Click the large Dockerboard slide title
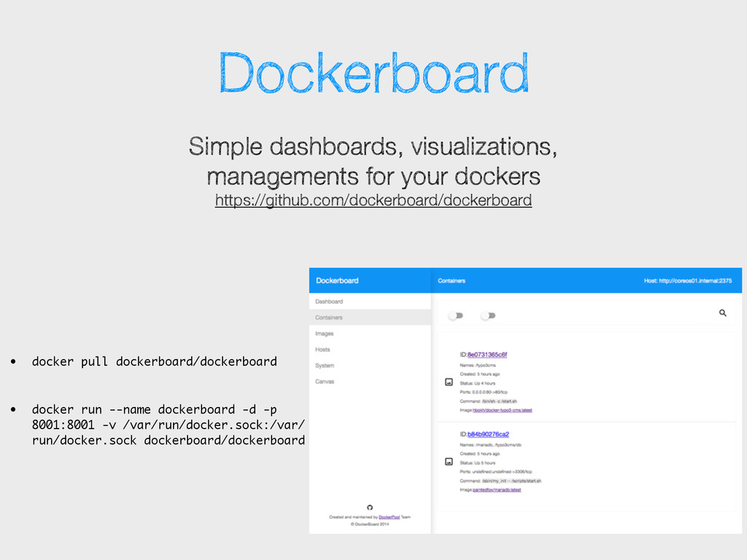This screenshot has height=560, width=747. click(373, 73)
